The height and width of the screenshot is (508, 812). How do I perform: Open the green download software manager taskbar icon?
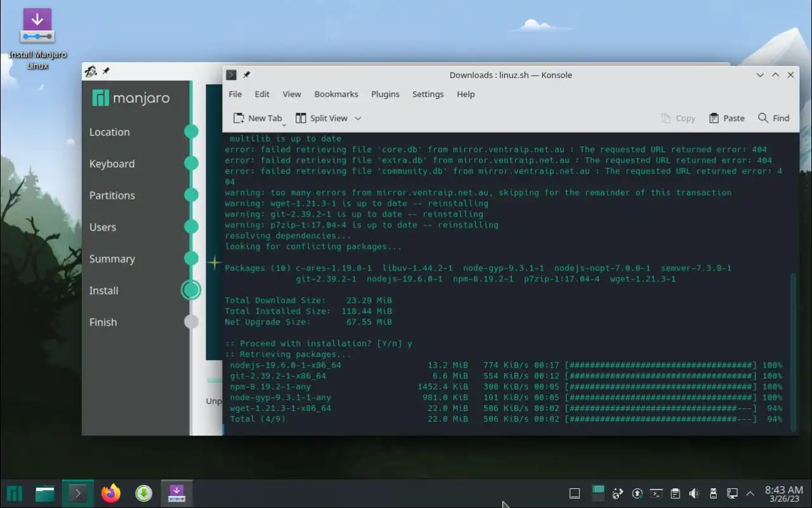point(144,493)
